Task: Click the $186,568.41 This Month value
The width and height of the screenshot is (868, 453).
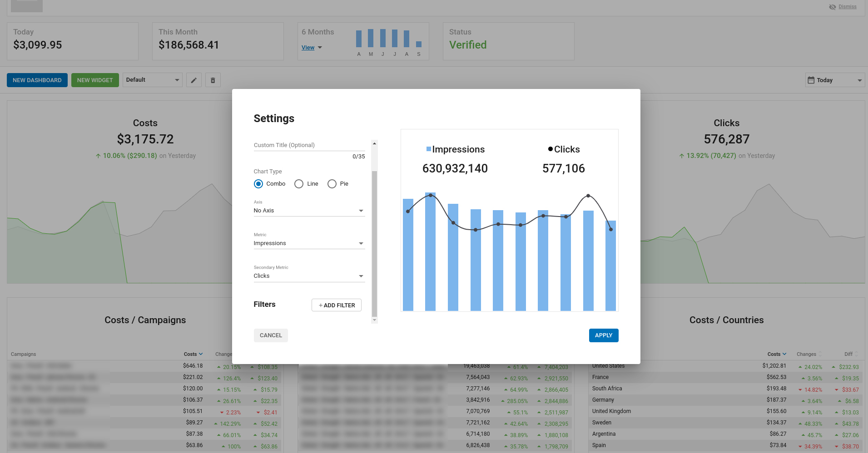Action: (189, 45)
